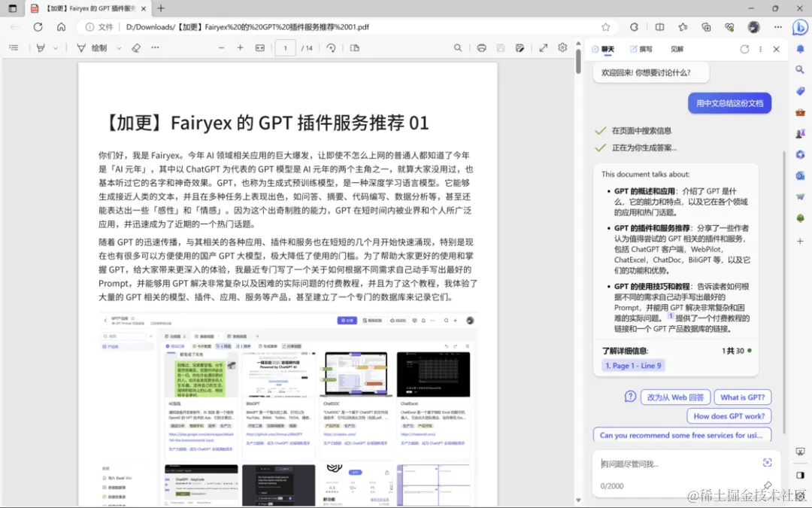The width and height of the screenshot is (812, 508).
Task: Go back using browser back arrow
Action: [15, 27]
